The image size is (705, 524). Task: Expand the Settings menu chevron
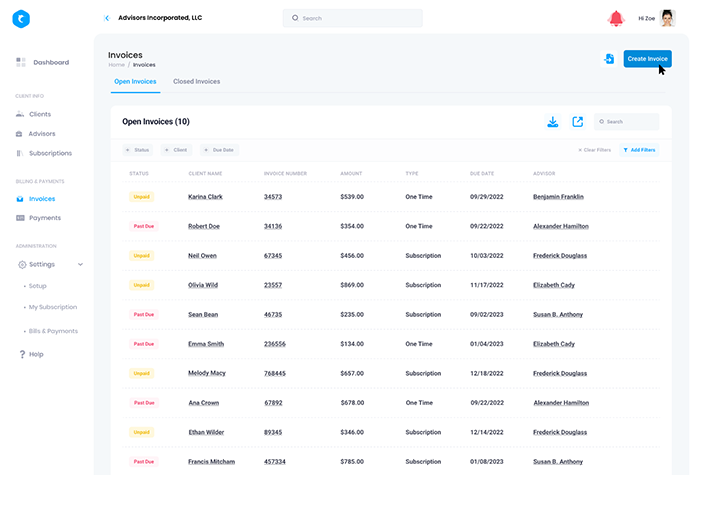click(80, 265)
